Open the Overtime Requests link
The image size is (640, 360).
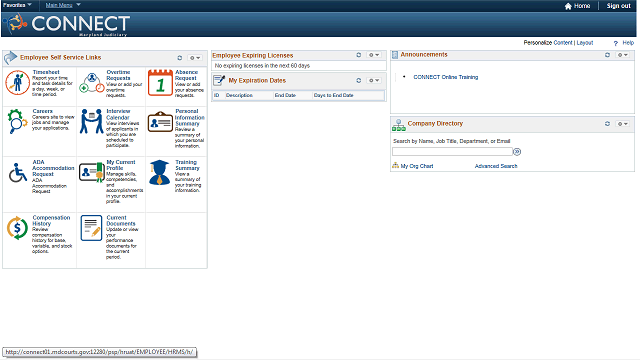click(118, 75)
